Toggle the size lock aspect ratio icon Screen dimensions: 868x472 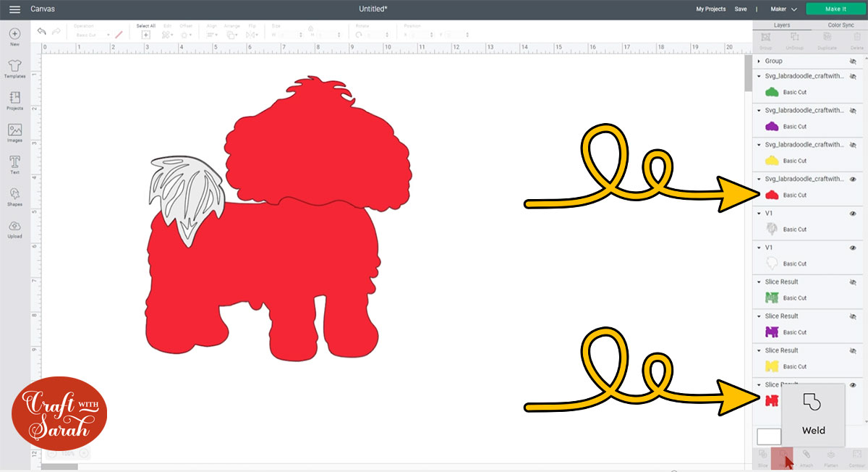310,29
